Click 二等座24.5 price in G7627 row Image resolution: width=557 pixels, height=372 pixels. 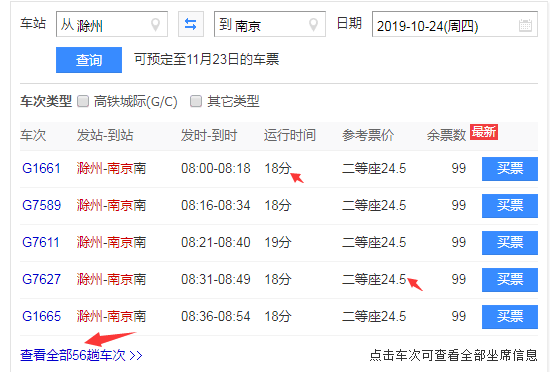click(x=374, y=279)
